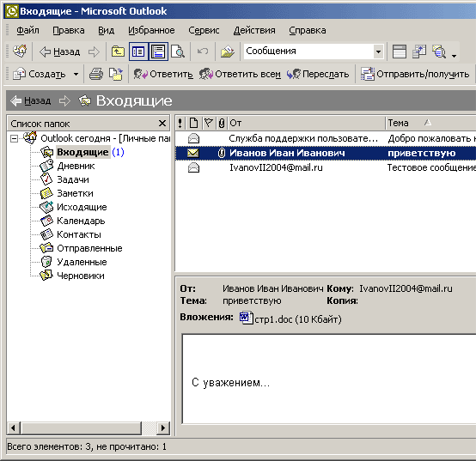Open the upper toolbar options arrow

454,55
